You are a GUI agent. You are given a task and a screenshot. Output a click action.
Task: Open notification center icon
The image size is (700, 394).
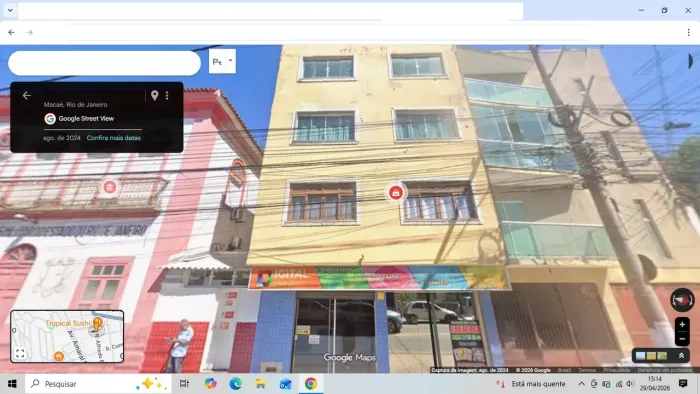point(683,384)
